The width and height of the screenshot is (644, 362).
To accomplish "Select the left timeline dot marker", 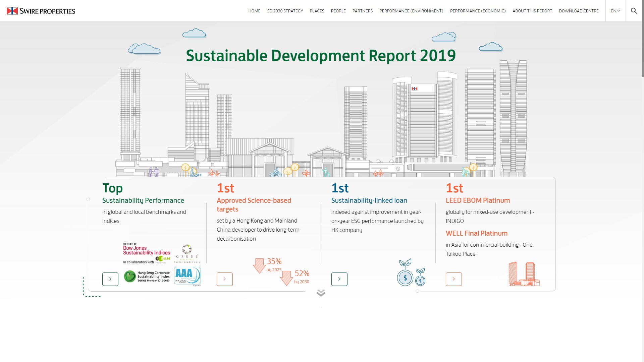I will pyautogui.click(x=88, y=199).
